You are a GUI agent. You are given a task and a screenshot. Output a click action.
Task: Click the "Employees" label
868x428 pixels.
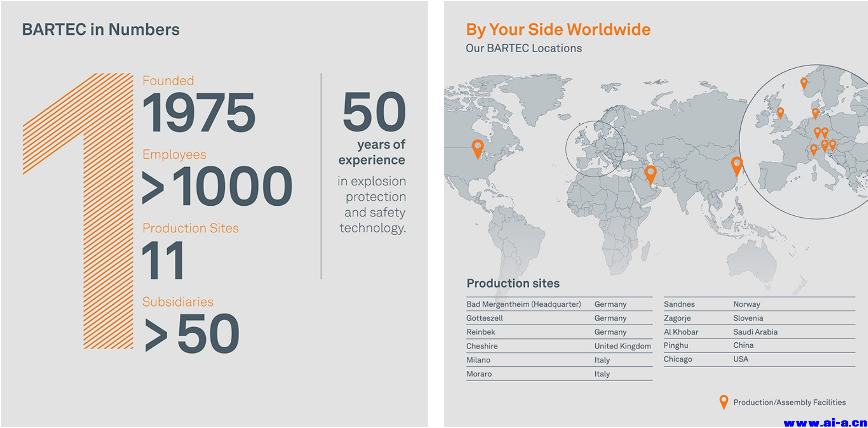pyautogui.click(x=174, y=155)
